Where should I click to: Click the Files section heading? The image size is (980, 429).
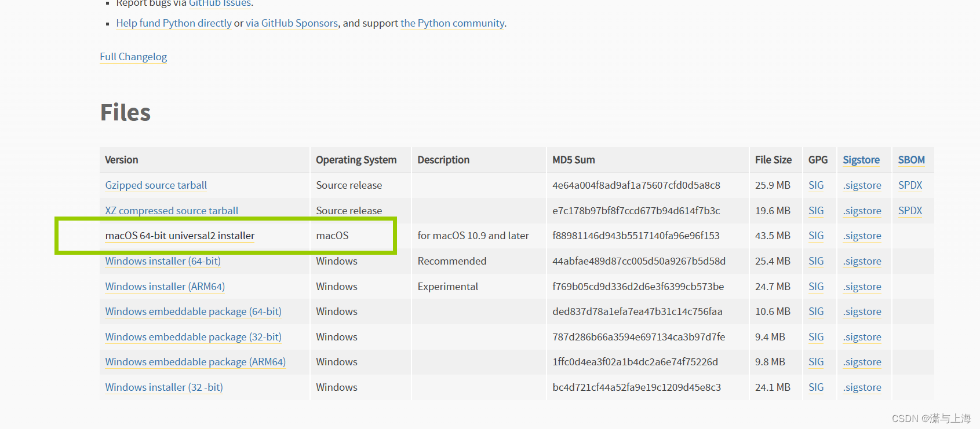[x=125, y=112]
